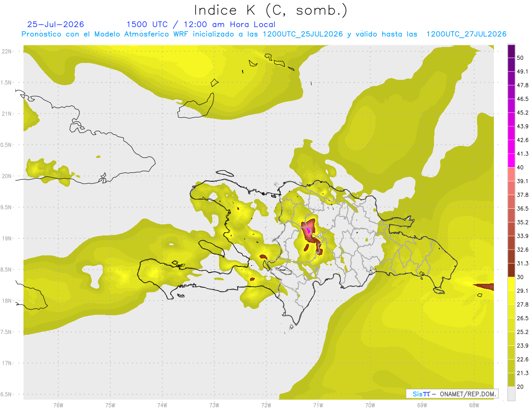Click the '45.2' color scale value

(x=523, y=113)
